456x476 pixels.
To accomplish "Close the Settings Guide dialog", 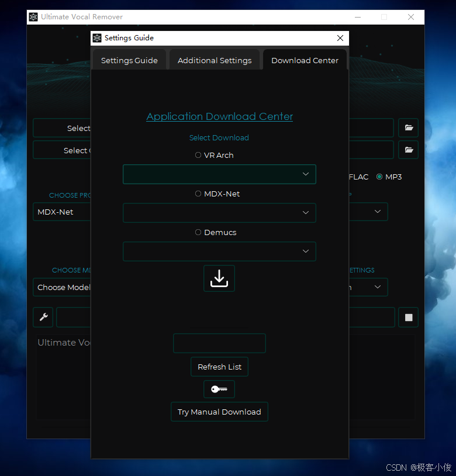I will point(340,38).
